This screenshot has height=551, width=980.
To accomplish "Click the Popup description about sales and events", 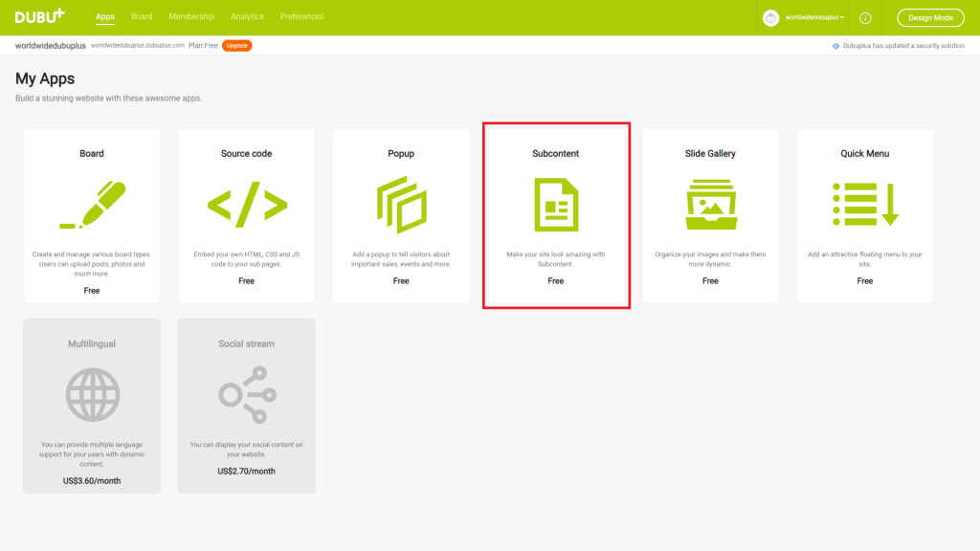I will [401, 259].
